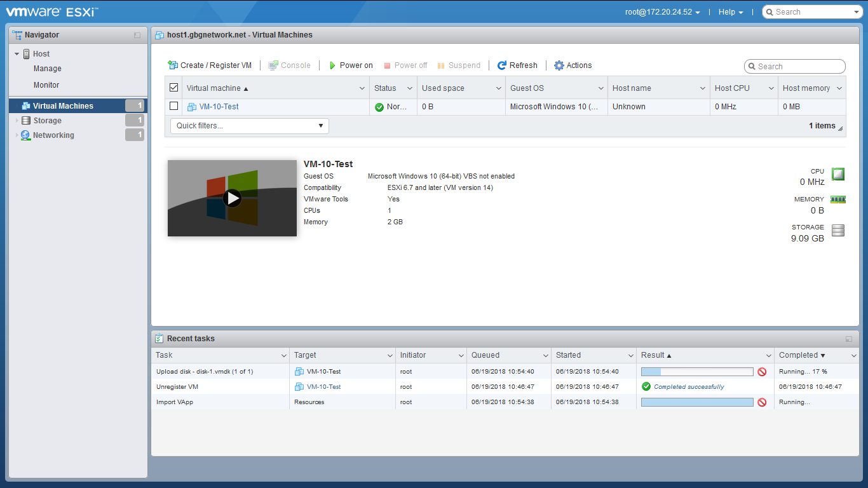The height and width of the screenshot is (488, 868).
Task: Click the Create / Register VM icon
Action: (173, 65)
